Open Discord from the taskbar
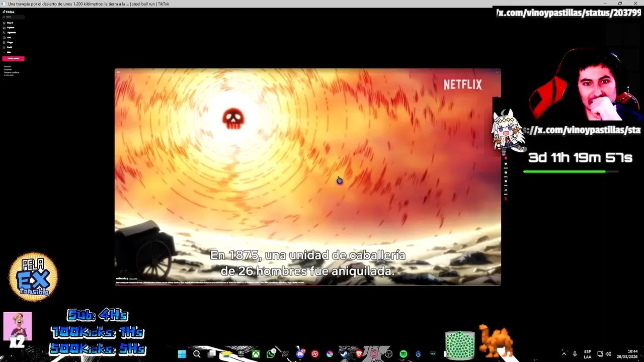The image size is (644, 362). pos(300,354)
